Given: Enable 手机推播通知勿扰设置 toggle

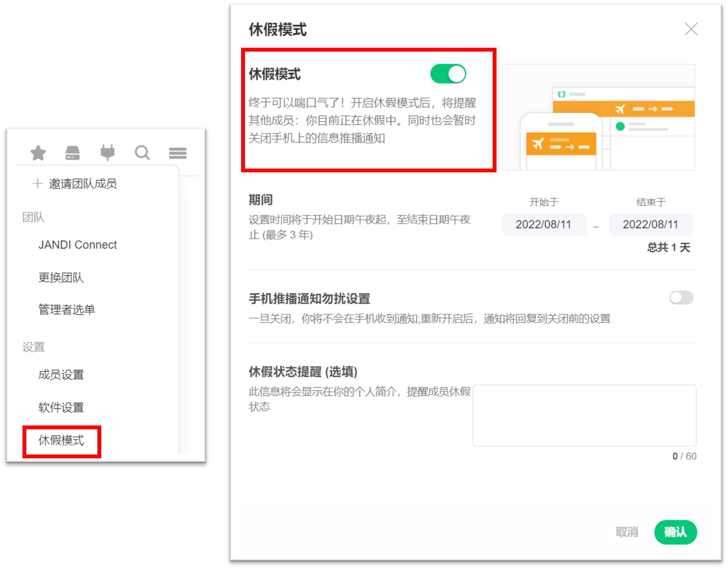Looking at the screenshot, I should point(681,298).
